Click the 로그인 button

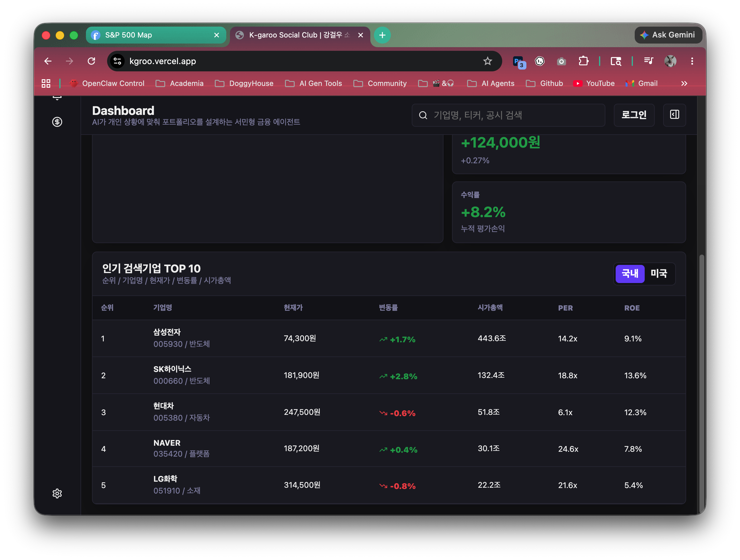pos(634,115)
